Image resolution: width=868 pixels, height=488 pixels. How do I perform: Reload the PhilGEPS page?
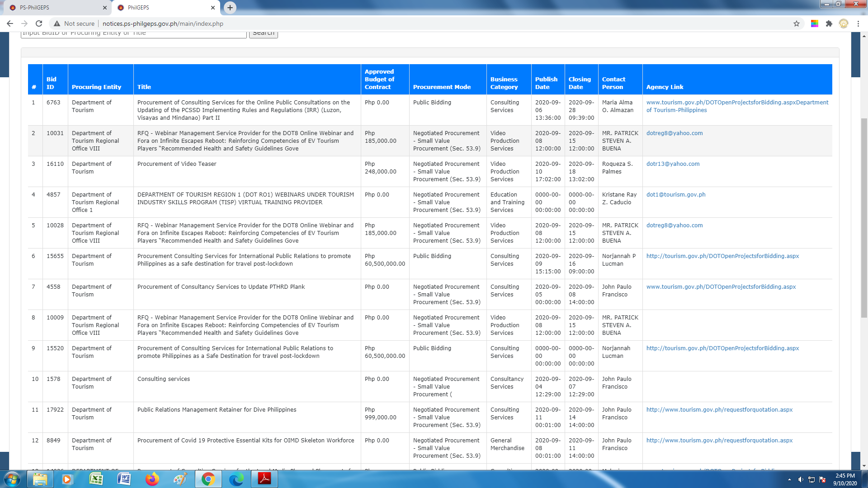click(x=39, y=23)
